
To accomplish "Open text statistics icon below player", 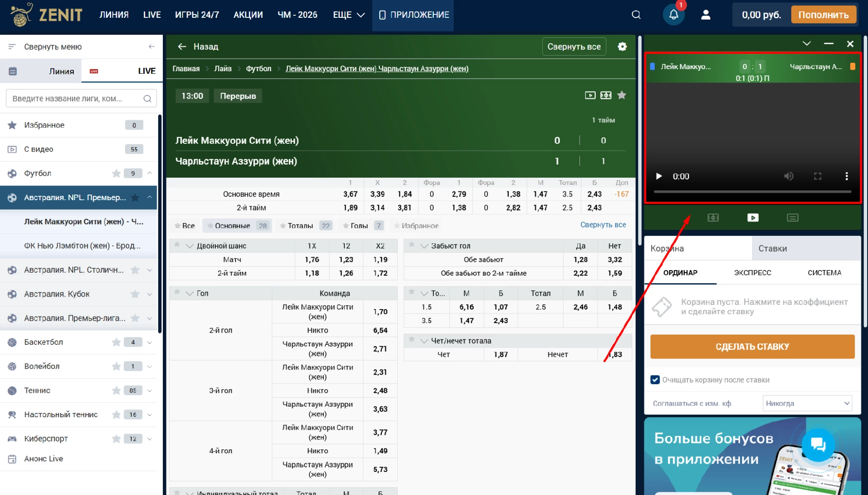I will 792,218.
